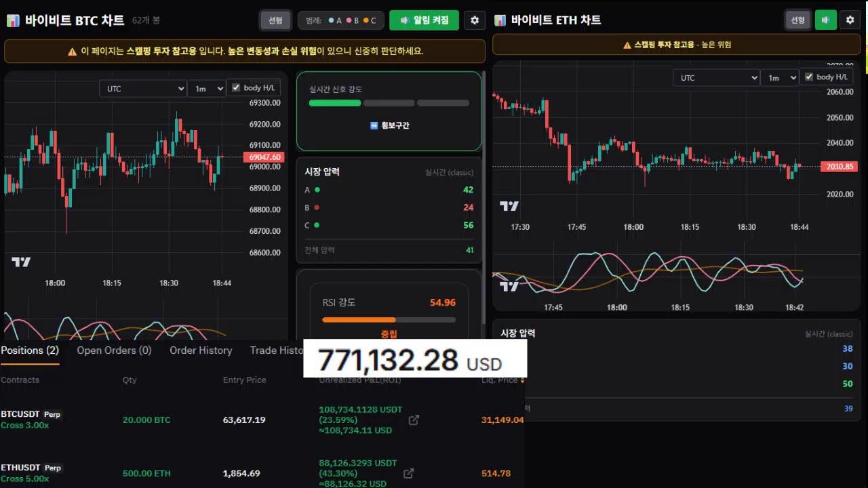Click the red dot beside market pressure B
This screenshot has width=868, height=488.
tap(317, 207)
